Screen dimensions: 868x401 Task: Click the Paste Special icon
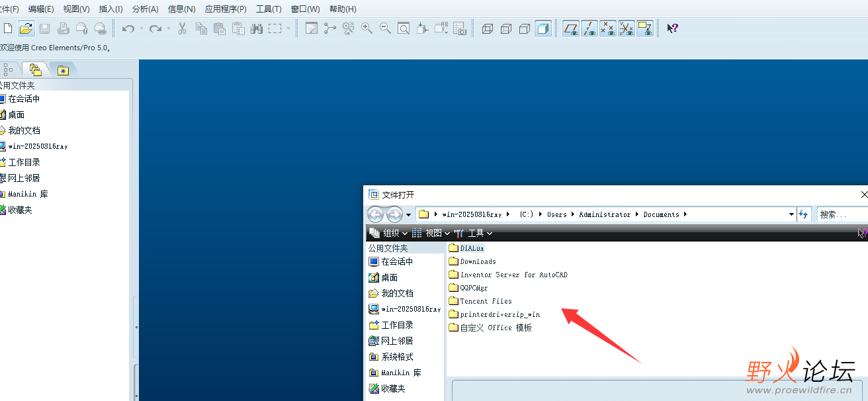[238, 28]
